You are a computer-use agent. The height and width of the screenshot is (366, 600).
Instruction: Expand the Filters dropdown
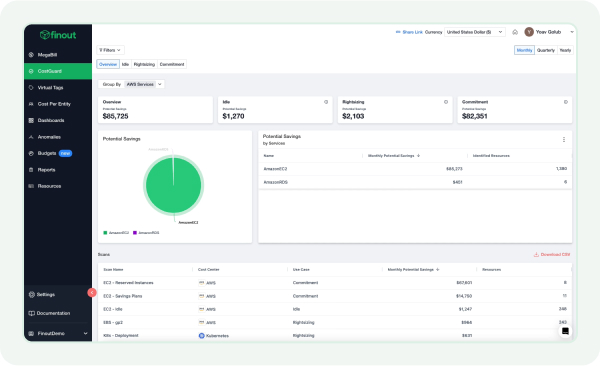110,50
